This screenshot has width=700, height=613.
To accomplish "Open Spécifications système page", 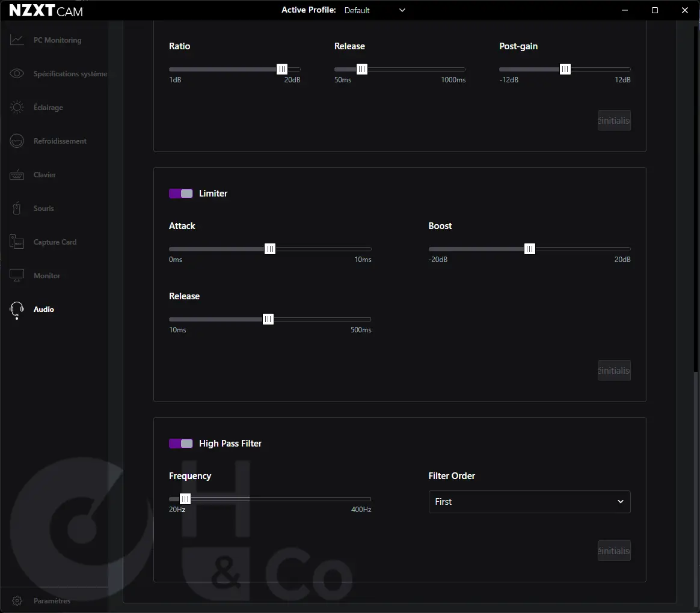I will 70,73.
